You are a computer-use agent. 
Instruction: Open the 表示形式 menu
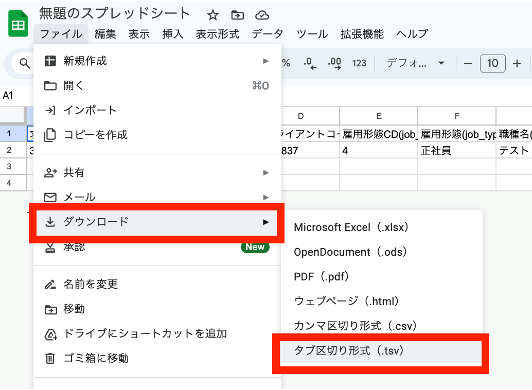(217, 34)
